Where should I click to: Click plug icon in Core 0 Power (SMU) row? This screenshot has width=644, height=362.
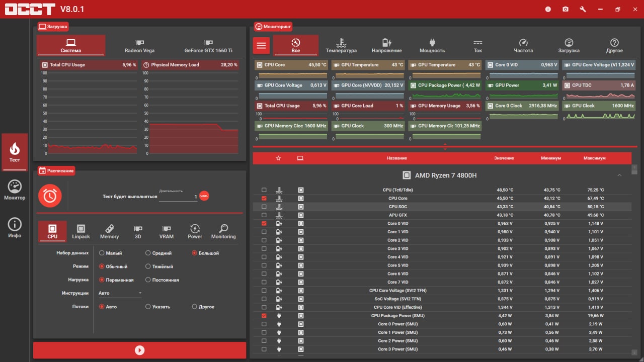click(x=279, y=324)
